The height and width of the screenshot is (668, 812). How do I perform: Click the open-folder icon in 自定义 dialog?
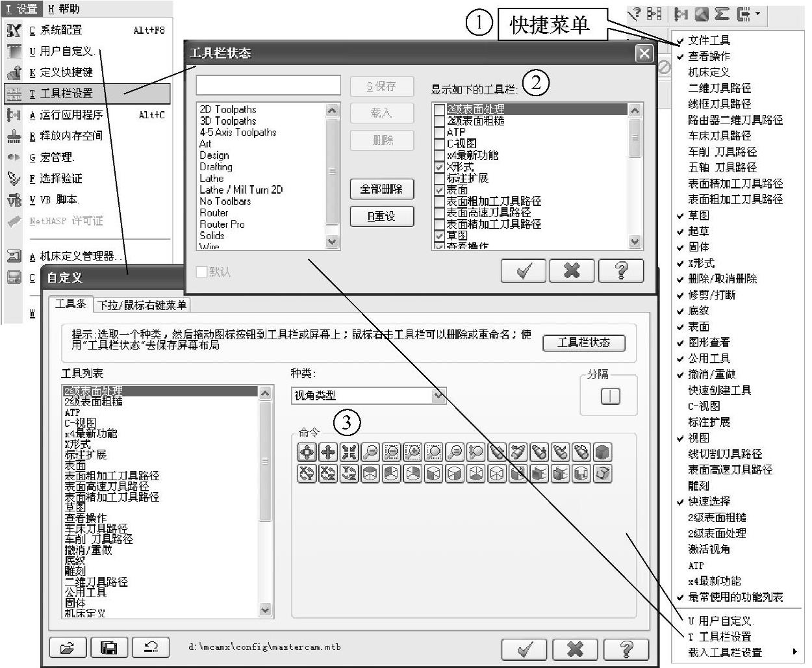click(68, 648)
